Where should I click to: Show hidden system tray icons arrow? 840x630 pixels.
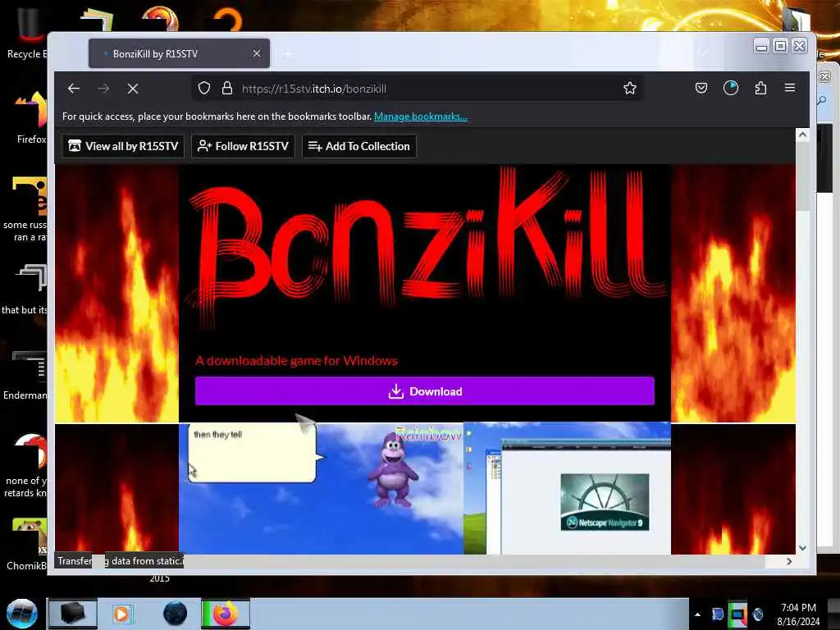(697, 614)
